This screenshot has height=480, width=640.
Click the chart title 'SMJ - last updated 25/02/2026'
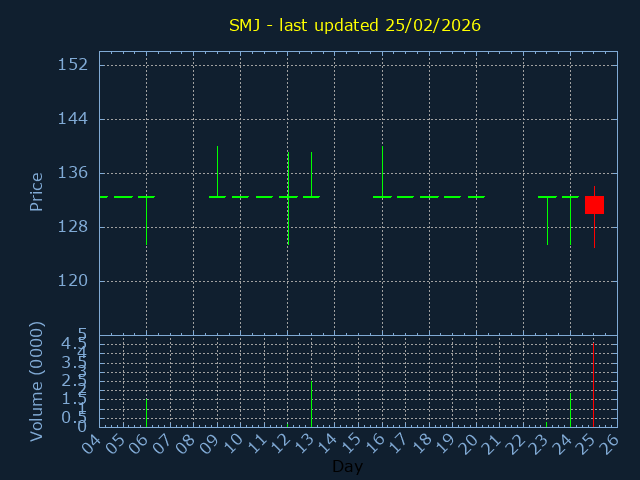coord(354,25)
